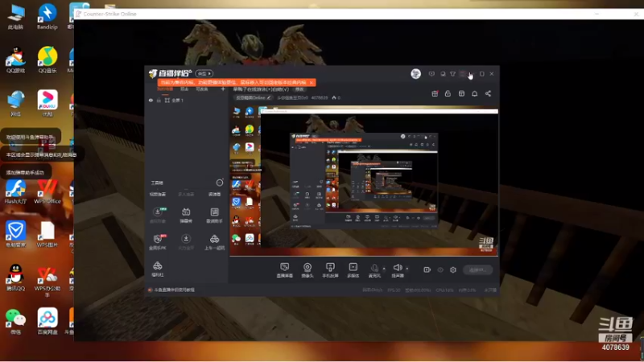Image resolution: width=644 pixels, height=362 pixels.
Task: Open settings gear in bottom bar
Action: tap(453, 269)
